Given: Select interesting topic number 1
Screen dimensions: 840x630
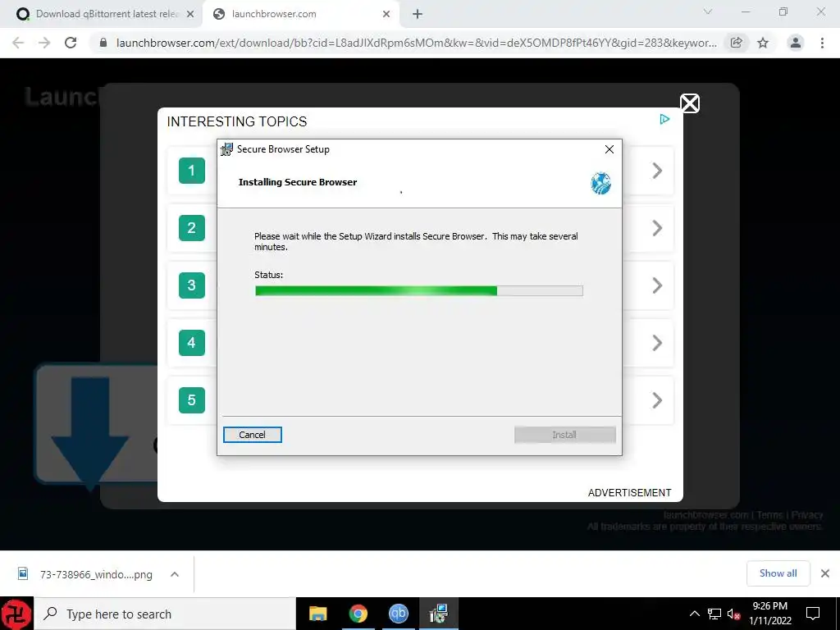Looking at the screenshot, I should [191, 171].
